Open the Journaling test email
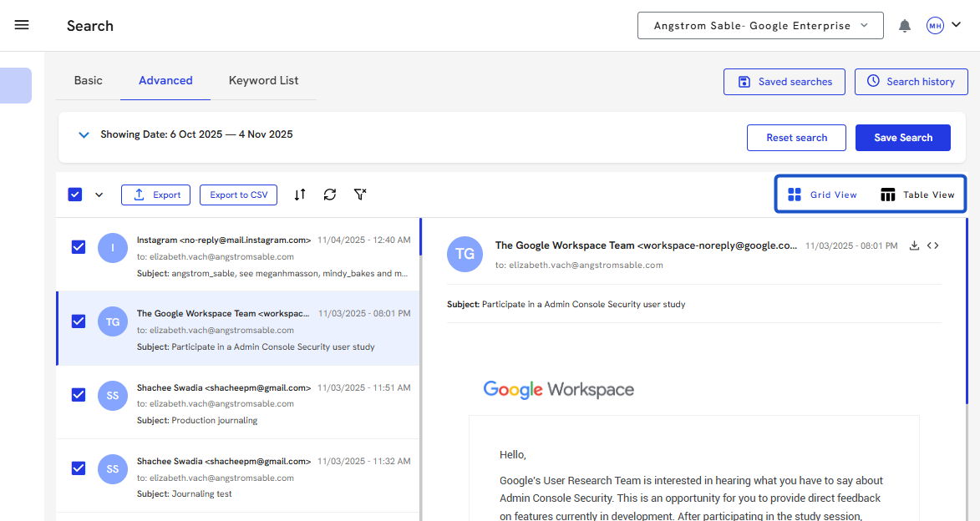Viewport: 980px width, 521px height. point(251,476)
